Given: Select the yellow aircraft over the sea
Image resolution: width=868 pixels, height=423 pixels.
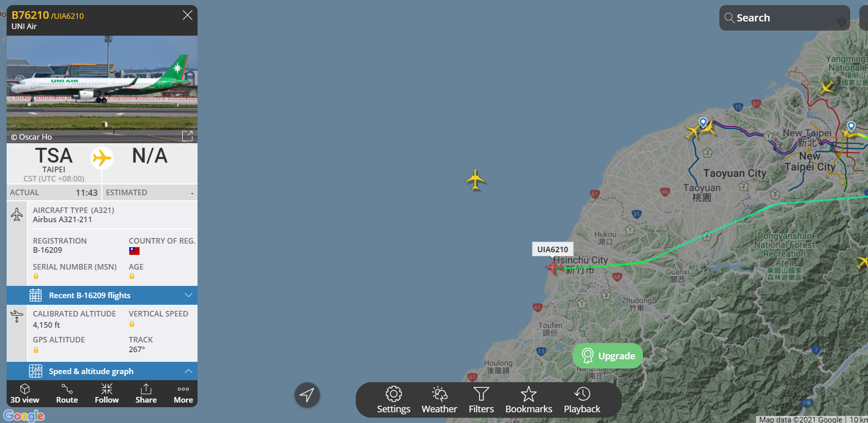Looking at the screenshot, I should click(475, 179).
